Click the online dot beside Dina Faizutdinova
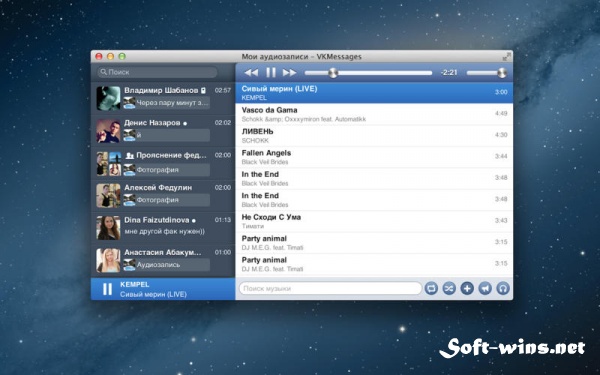 194,220
